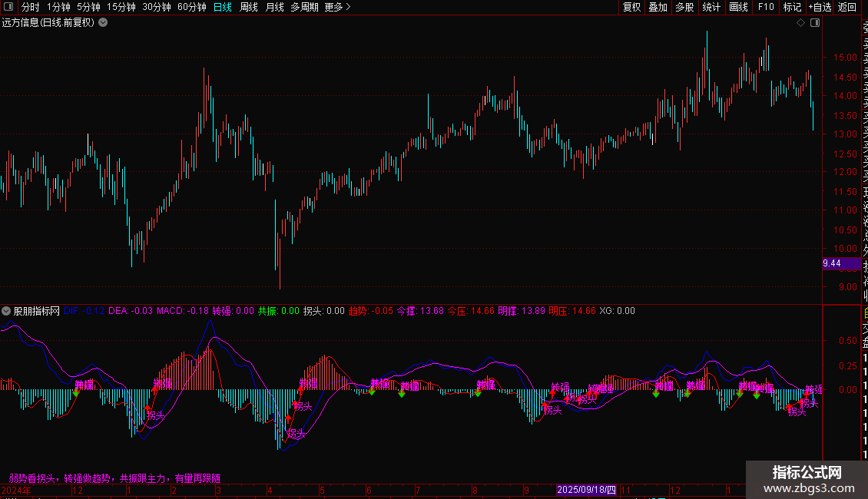The width and height of the screenshot is (868, 499).
Task: Open F10 company info
Action: tap(766, 7)
